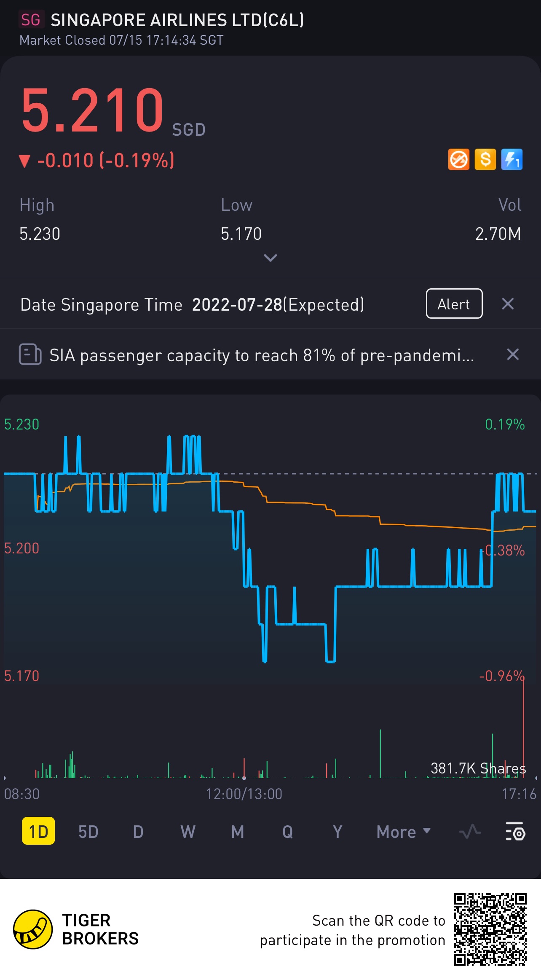This screenshot has height=980, width=541.
Task: Switch to the Q quarterly chart tab
Action: tap(287, 832)
